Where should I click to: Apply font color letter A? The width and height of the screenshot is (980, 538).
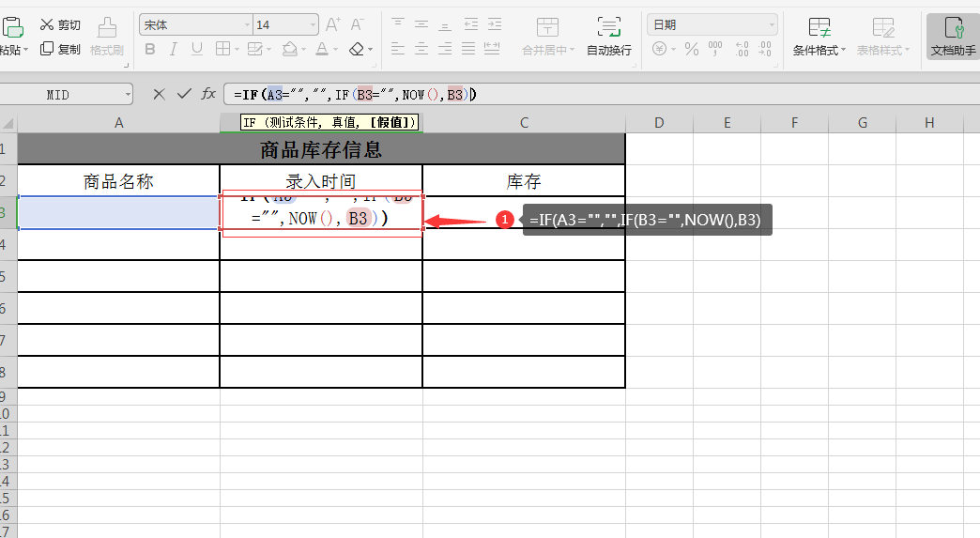coord(322,49)
